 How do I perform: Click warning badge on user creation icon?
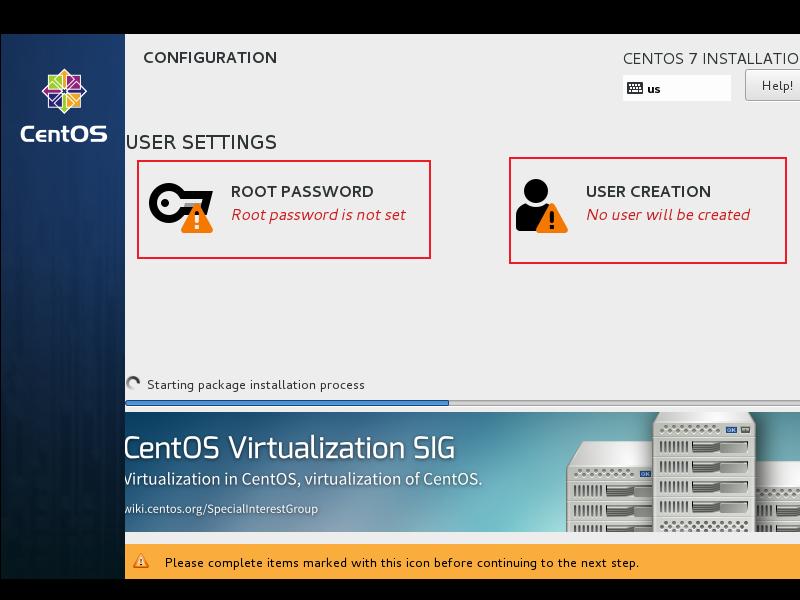[x=551, y=220]
